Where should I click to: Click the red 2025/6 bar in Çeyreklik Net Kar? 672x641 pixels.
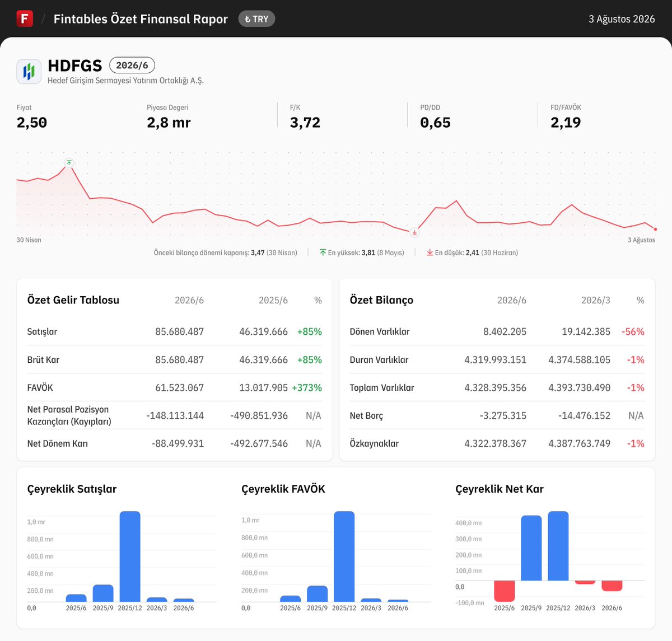505,591
